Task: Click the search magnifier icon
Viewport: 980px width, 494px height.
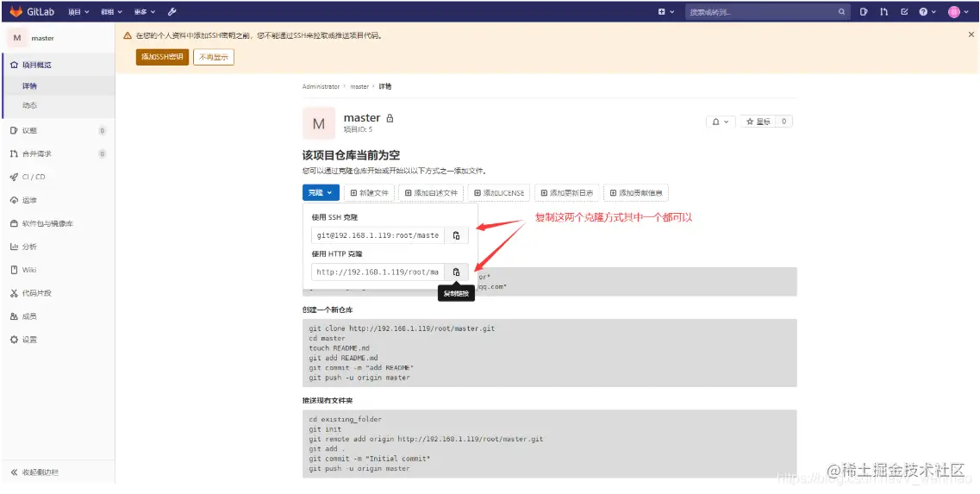Action: click(x=842, y=12)
